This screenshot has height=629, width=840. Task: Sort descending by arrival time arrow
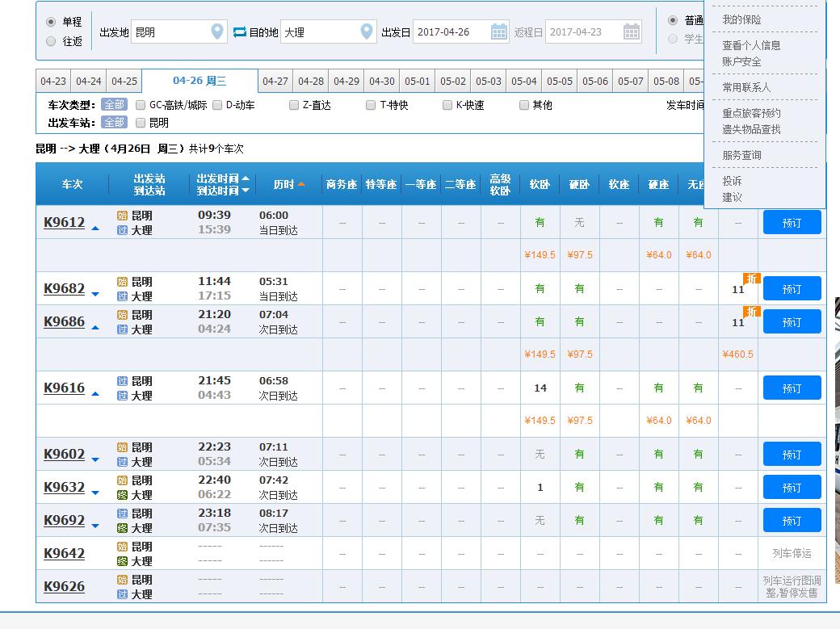(x=246, y=191)
